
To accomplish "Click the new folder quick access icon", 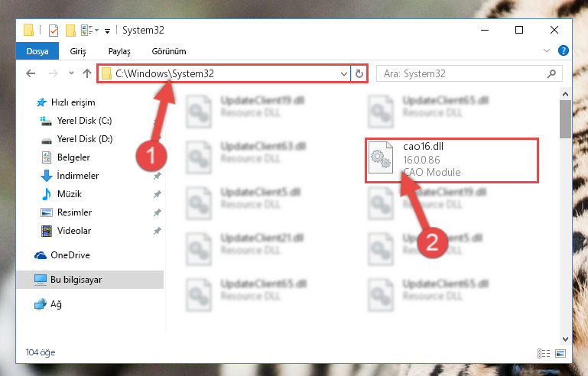I will pos(70,31).
